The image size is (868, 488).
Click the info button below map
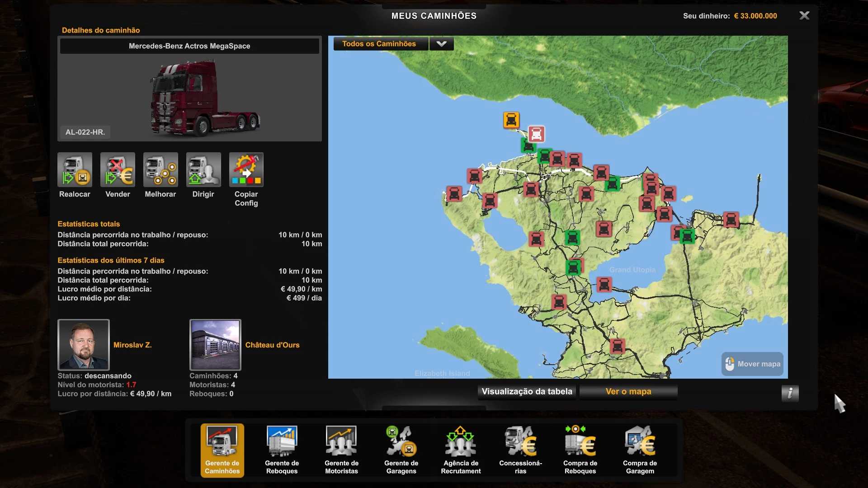[x=790, y=393]
